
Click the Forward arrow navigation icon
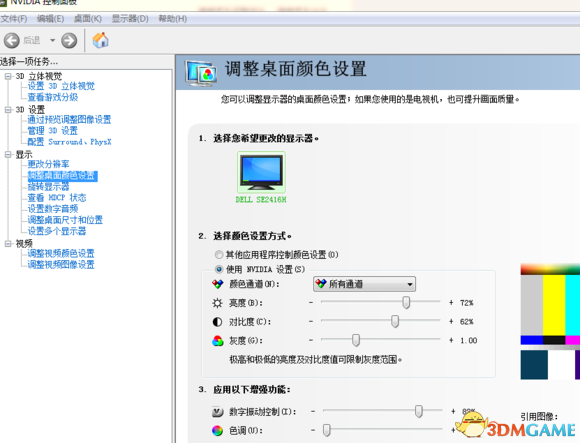(x=69, y=40)
